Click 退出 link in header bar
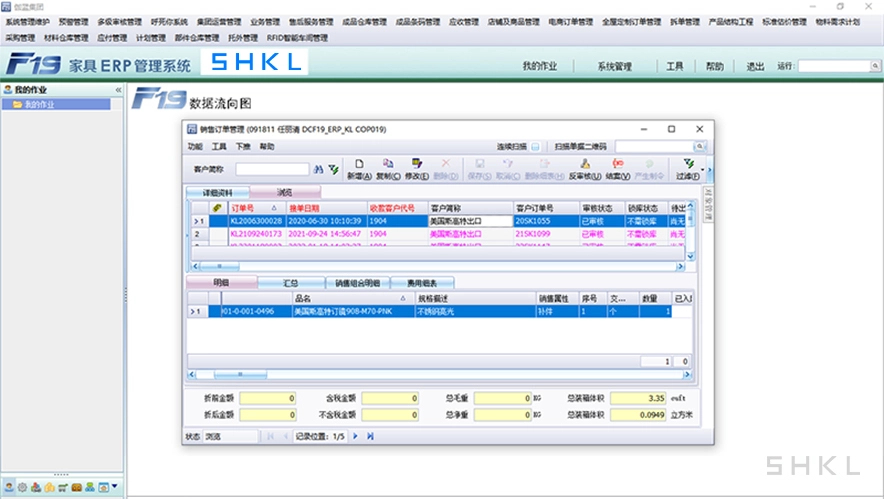The image size is (884, 499). click(755, 67)
